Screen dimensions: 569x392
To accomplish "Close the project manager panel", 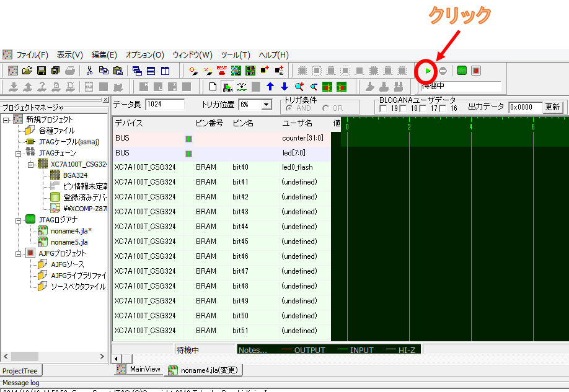I will click(105, 100).
